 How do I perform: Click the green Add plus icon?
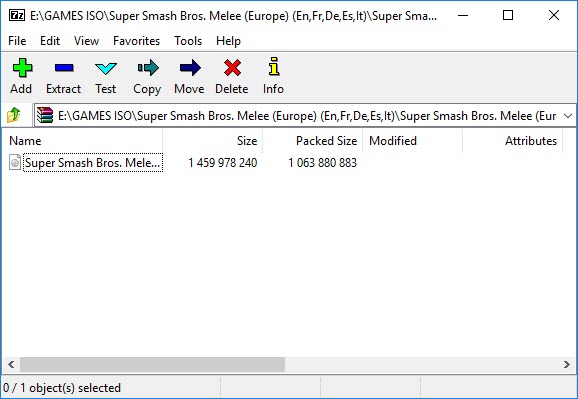coord(22,68)
